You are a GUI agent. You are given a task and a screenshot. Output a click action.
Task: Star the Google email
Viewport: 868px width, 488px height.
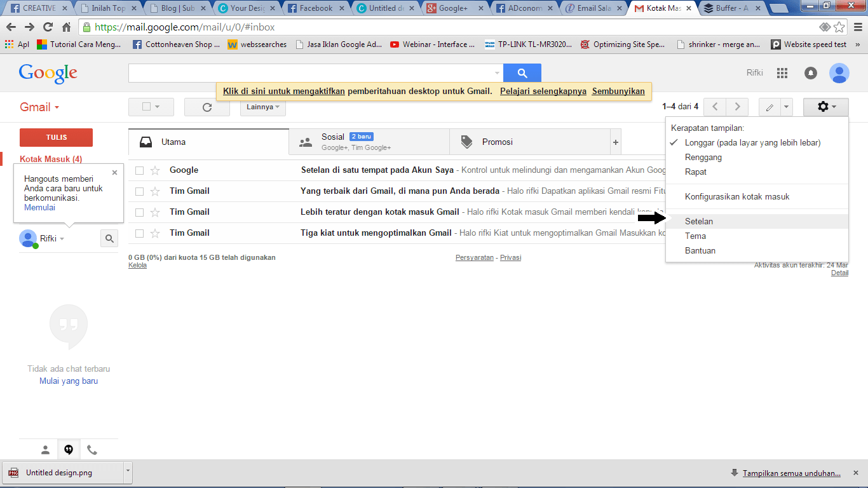[155, 170]
